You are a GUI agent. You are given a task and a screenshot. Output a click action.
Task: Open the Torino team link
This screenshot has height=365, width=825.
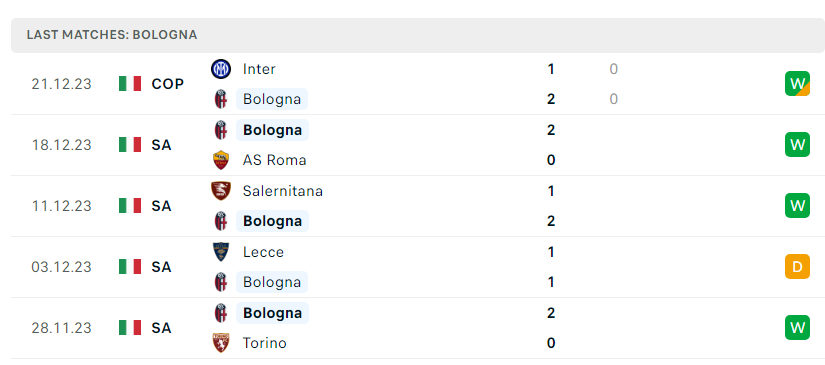coord(265,343)
